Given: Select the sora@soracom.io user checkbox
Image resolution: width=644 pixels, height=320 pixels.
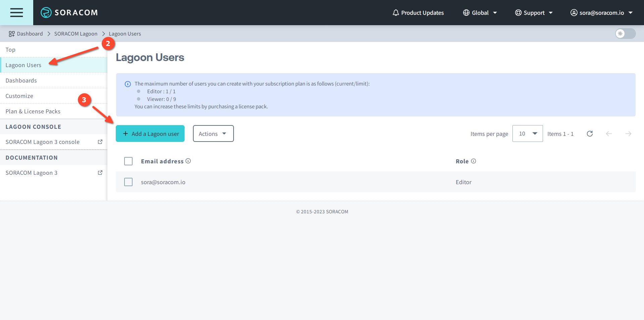Looking at the screenshot, I should 128,182.
